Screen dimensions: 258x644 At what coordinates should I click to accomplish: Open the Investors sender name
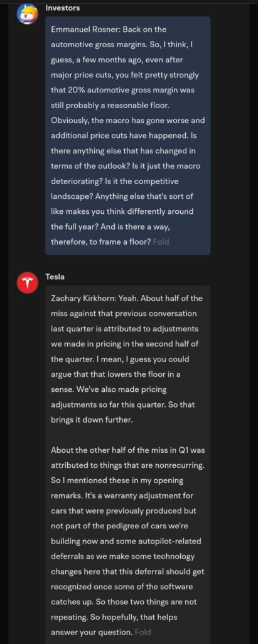point(62,8)
